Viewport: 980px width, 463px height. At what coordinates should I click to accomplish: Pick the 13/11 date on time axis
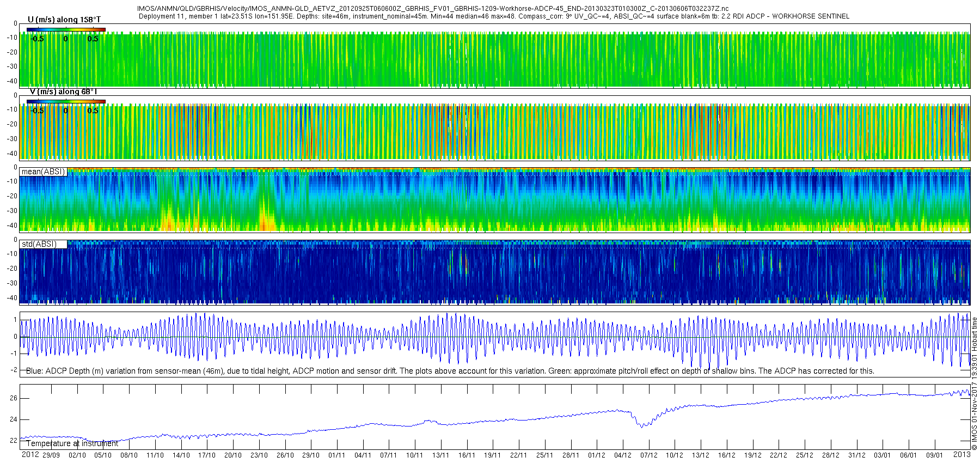[x=440, y=455]
